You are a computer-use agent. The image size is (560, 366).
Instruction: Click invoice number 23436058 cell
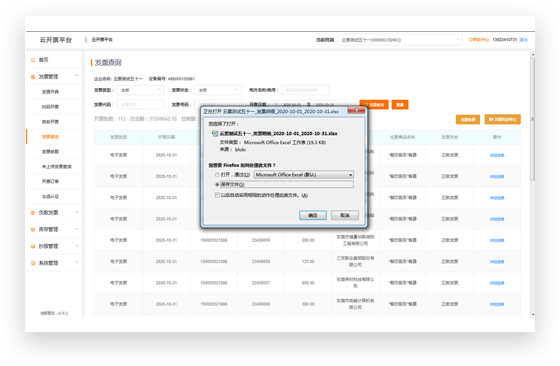tap(261, 262)
